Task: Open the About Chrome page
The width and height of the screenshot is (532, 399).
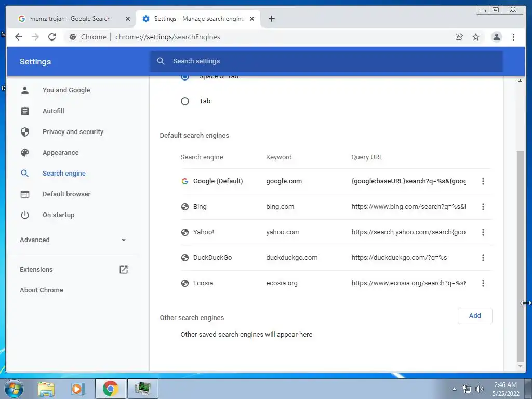Action: (42, 290)
